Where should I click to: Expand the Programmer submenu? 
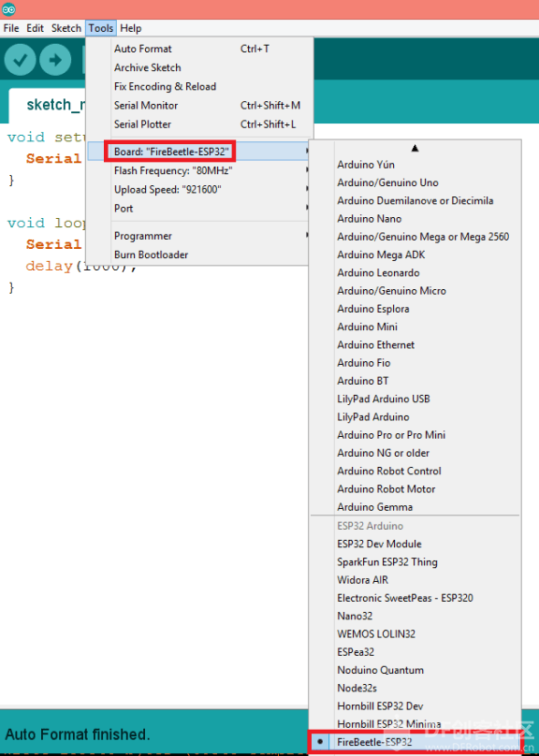pyautogui.click(x=199, y=236)
